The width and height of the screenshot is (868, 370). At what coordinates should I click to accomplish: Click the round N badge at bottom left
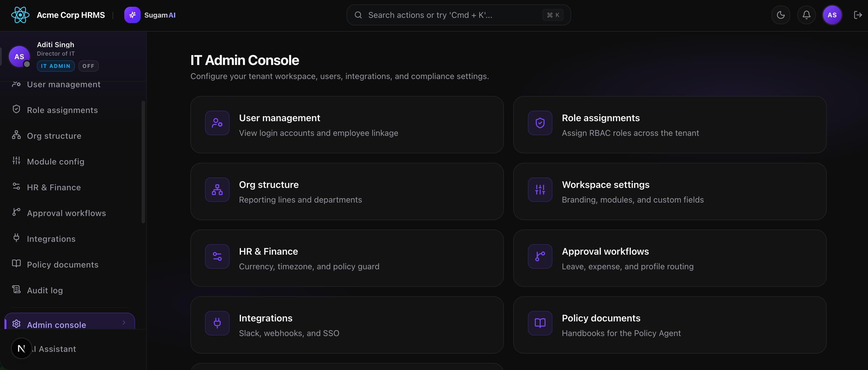(x=21, y=348)
